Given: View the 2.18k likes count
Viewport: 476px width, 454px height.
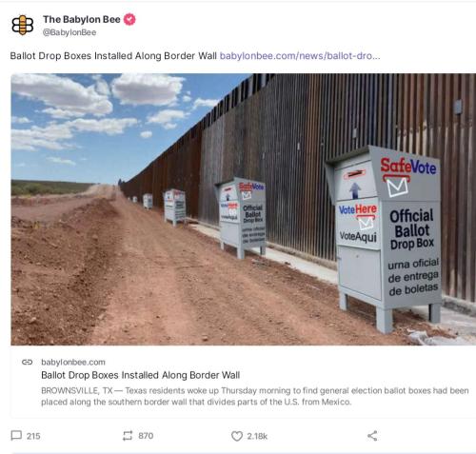Looking at the screenshot, I should (257, 436).
